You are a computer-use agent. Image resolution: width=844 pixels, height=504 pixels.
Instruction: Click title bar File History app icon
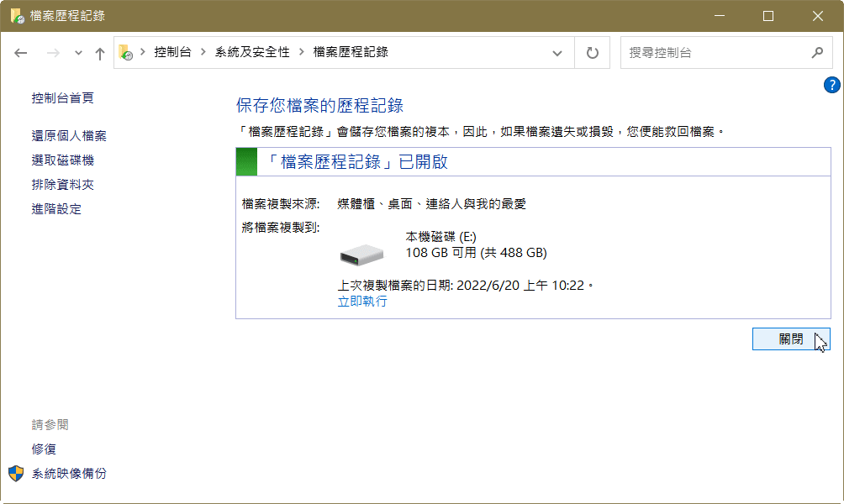[x=17, y=16]
